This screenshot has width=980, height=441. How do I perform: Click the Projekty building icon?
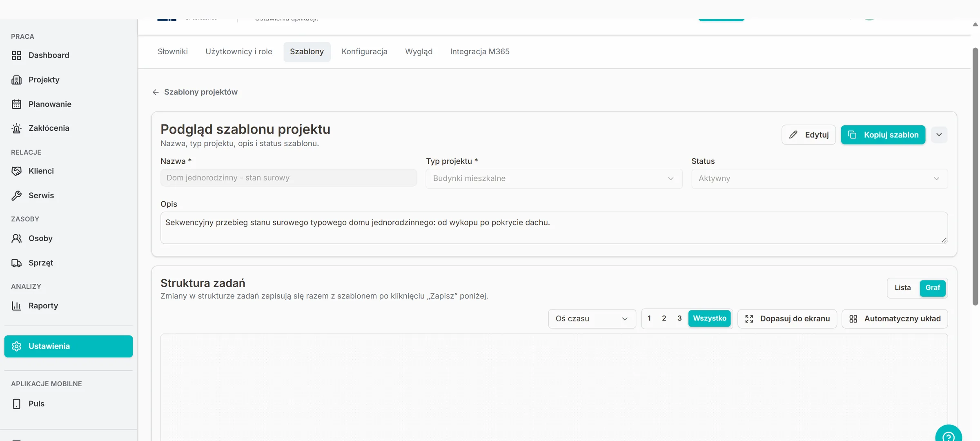click(16, 80)
